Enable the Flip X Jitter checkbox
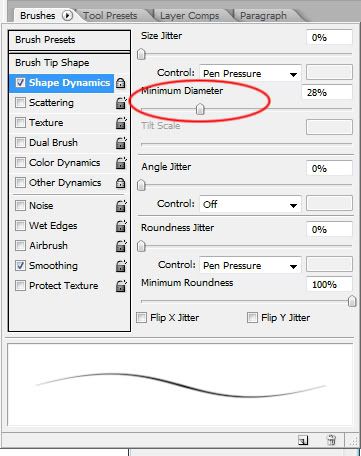The image size is (361, 456). (x=141, y=317)
